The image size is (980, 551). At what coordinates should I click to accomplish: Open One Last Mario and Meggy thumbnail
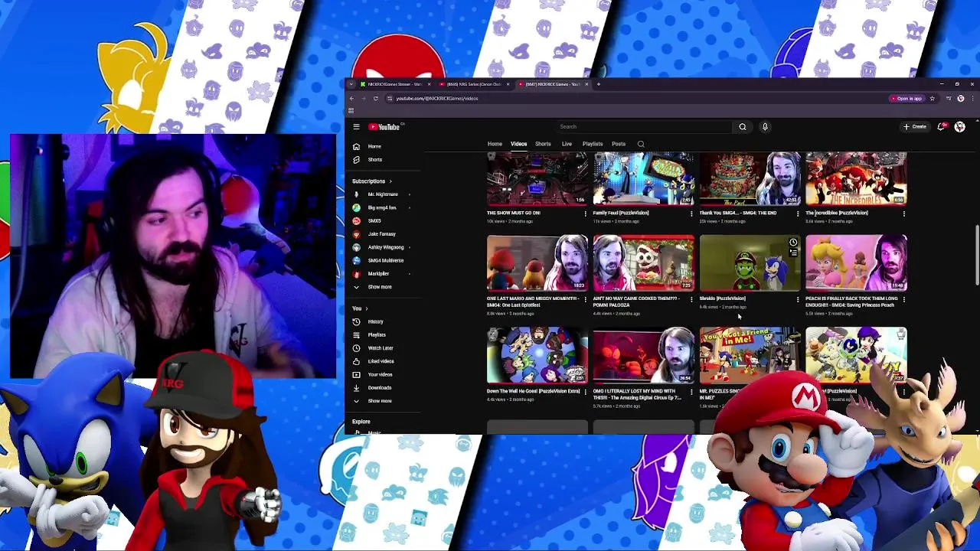click(537, 263)
